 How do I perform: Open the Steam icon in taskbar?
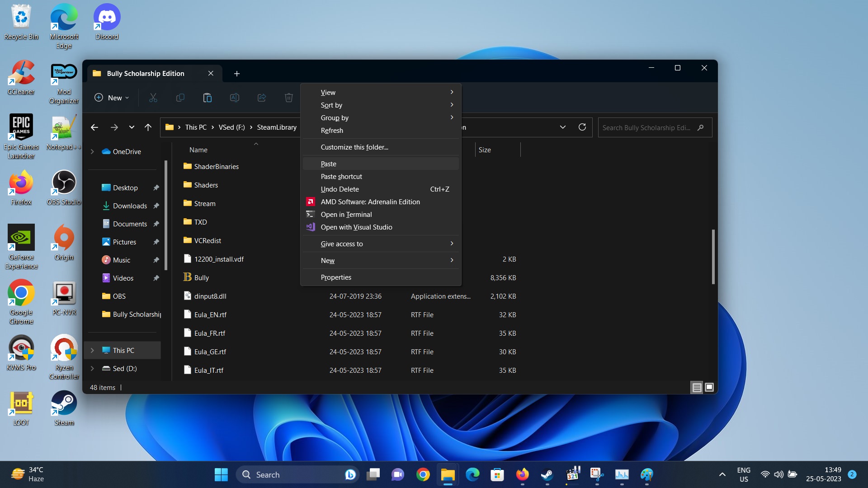[547, 474]
